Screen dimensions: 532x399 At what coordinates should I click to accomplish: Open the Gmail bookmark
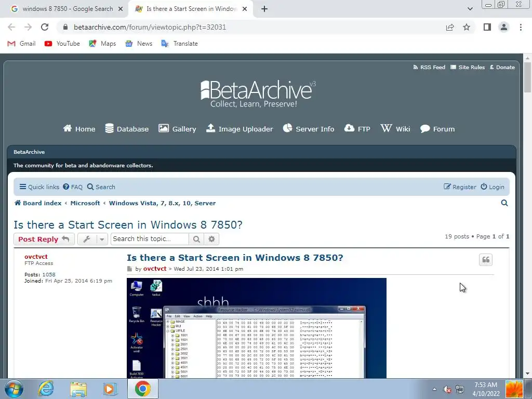click(x=22, y=44)
